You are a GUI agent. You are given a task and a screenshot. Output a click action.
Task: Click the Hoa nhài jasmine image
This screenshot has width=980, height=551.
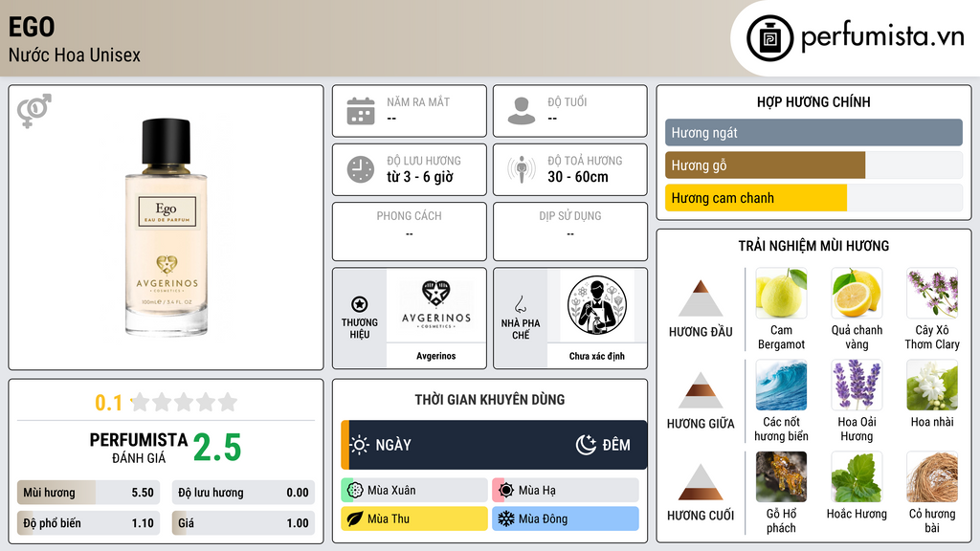click(x=932, y=385)
